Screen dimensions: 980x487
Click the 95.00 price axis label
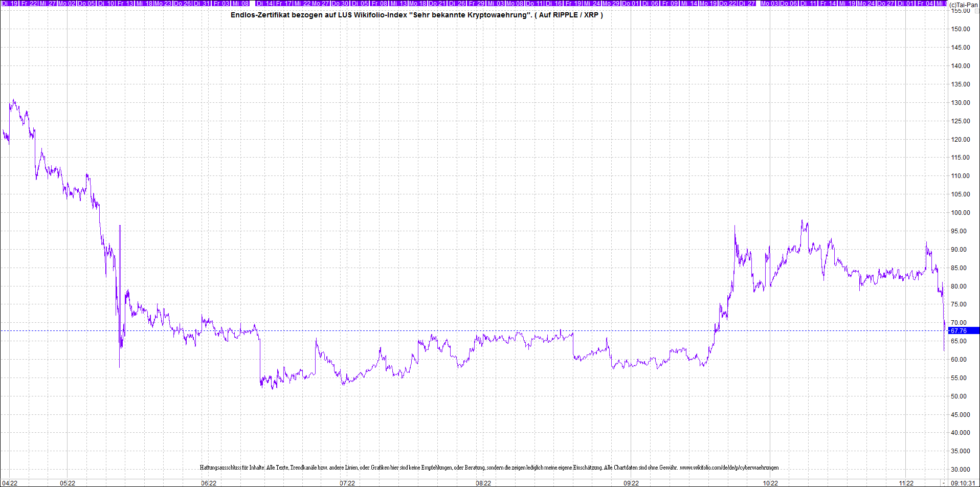(x=959, y=231)
